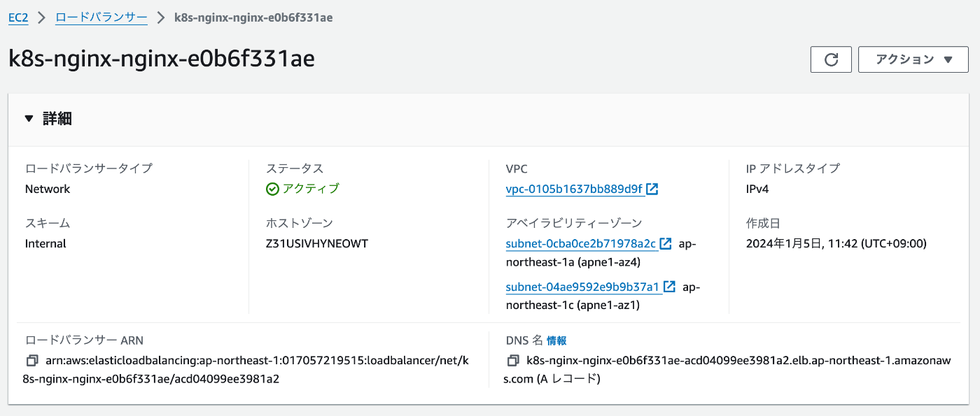The height and width of the screenshot is (416, 980).
Task: Click external icon beside subnet-04ae9592e9b9b37a1
Action: tap(669, 287)
